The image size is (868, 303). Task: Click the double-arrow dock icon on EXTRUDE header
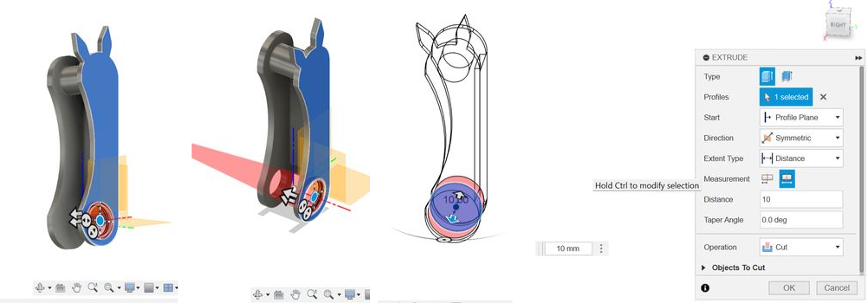pos(858,58)
